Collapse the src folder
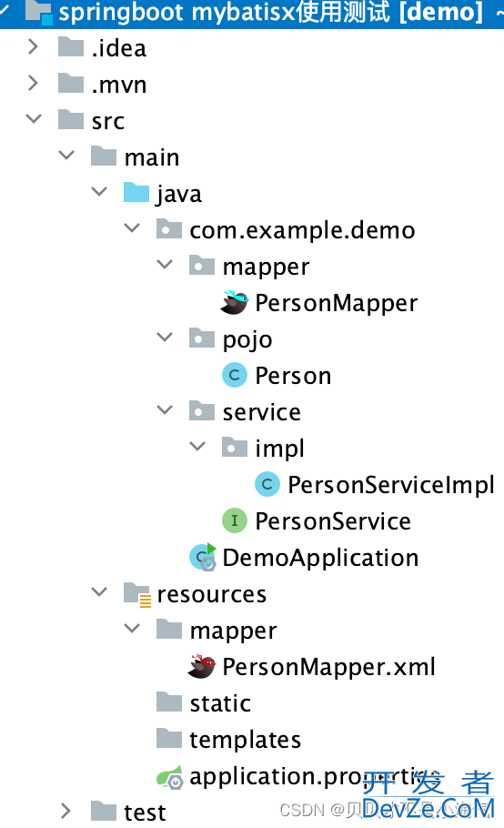Screen dimensions: 504x828 [x=34, y=119]
